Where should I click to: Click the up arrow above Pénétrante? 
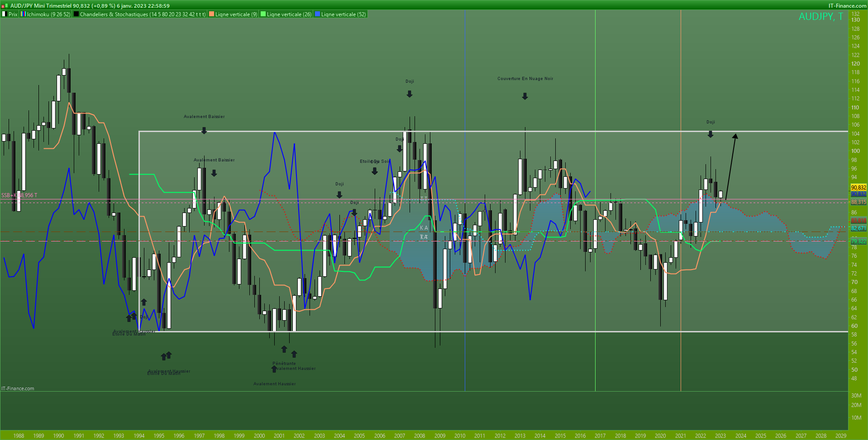(x=284, y=349)
